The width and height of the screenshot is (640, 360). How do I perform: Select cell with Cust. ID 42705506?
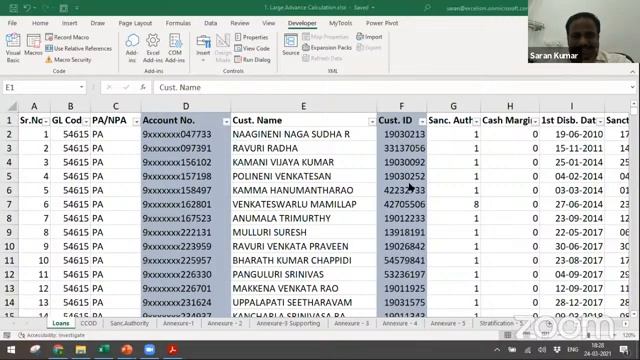click(402, 204)
